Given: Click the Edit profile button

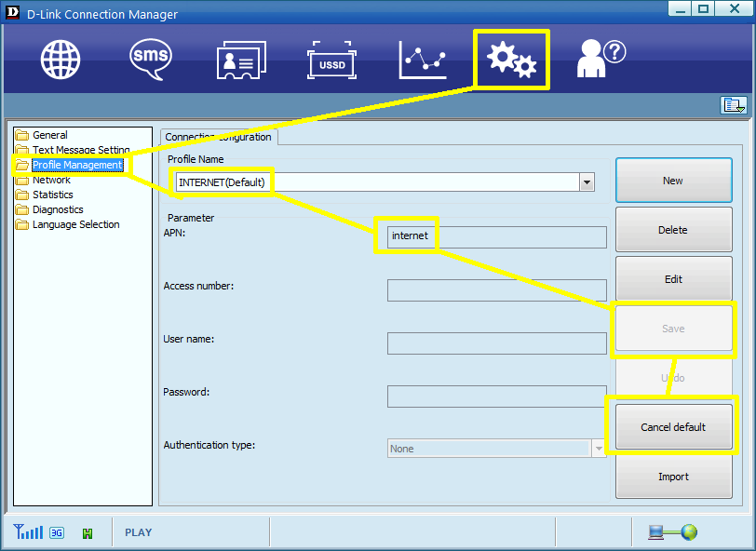Looking at the screenshot, I should pyautogui.click(x=673, y=278).
